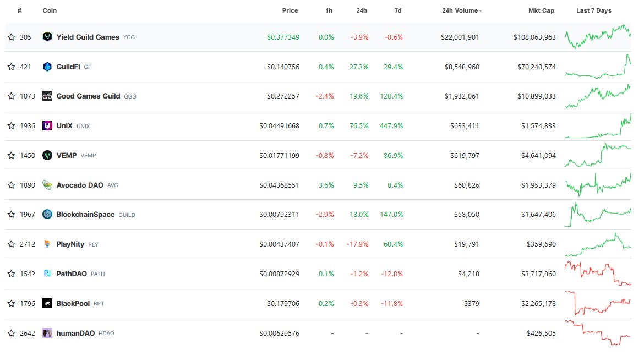
Task: Toggle the star for Good Games Guild
Action: [11, 96]
